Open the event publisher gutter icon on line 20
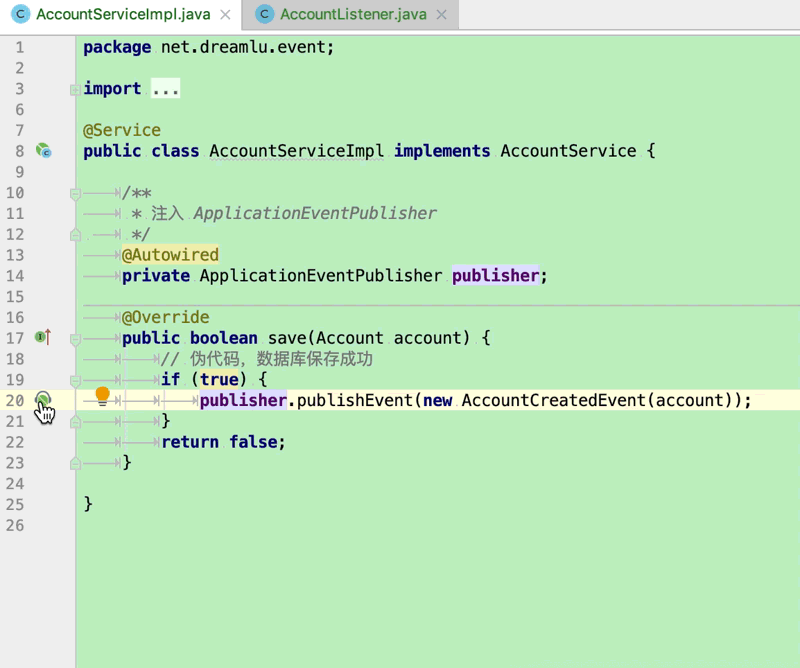The width and height of the screenshot is (800, 668). [x=43, y=399]
